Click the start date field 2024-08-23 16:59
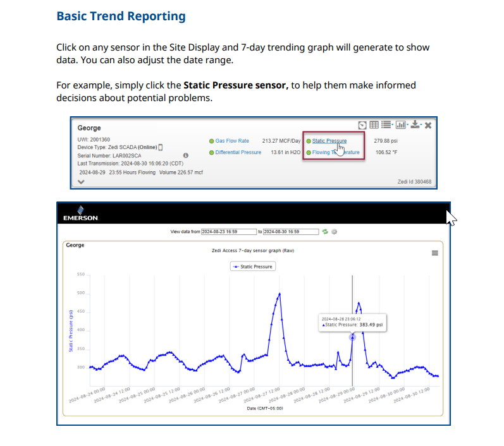Image resolution: width=504 pixels, height=446 pixels. pyautogui.click(x=228, y=232)
